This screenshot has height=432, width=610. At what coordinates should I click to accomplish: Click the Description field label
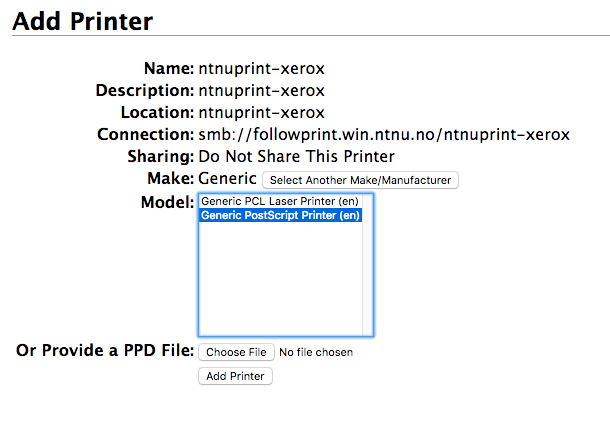(144, 90)
